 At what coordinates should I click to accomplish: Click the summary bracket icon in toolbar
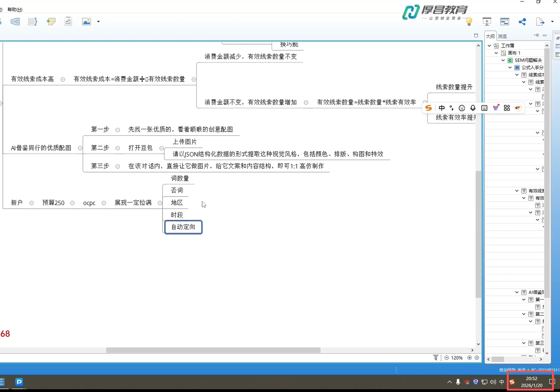pos(32,21)
